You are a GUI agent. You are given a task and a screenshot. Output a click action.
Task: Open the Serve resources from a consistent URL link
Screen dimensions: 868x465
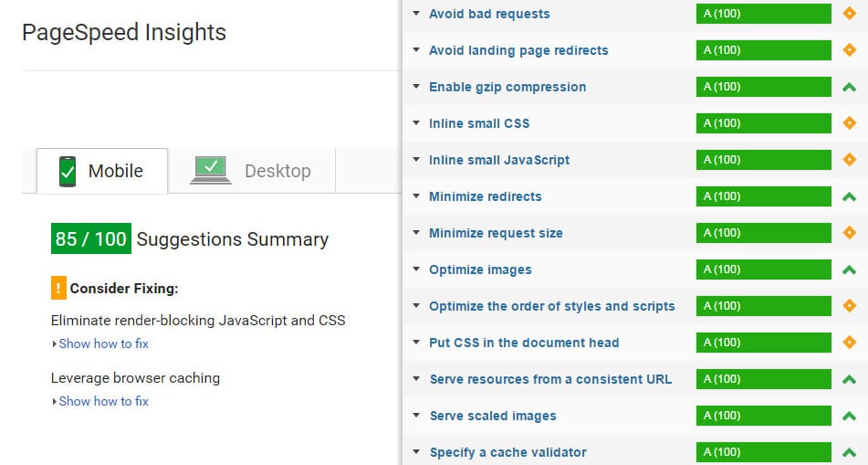(550, 379)
